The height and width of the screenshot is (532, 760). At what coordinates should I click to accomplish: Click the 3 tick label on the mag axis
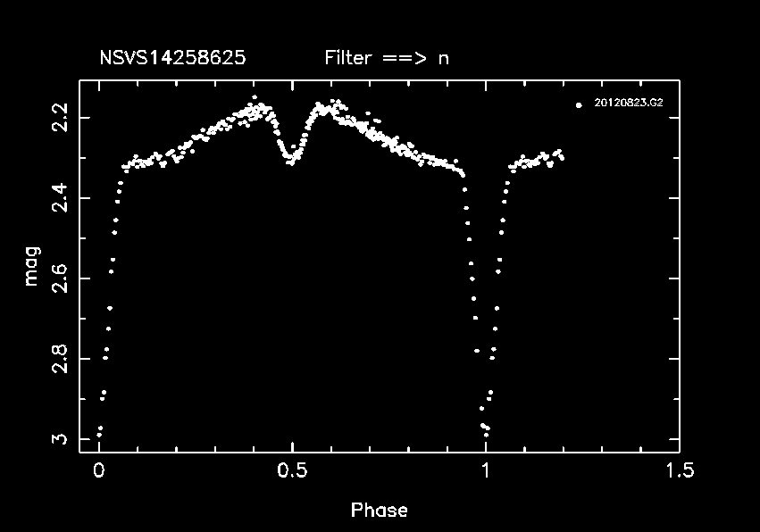(59, 438)
